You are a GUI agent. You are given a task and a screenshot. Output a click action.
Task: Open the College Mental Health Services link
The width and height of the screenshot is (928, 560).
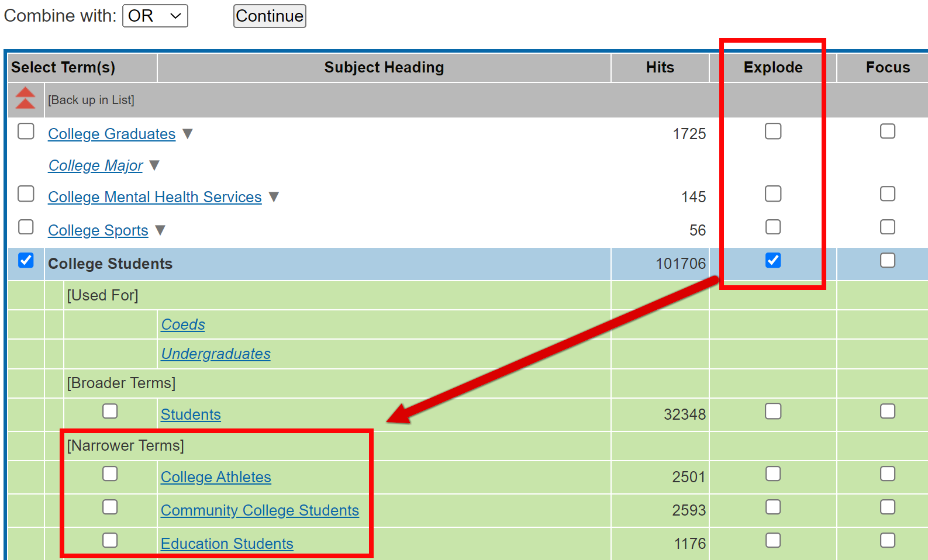tap(155, 197)
